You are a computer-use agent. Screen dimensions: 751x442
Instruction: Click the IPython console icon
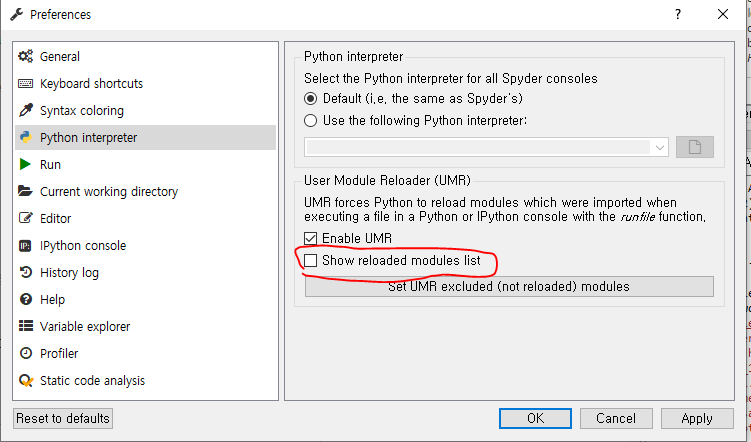point(26,245)
